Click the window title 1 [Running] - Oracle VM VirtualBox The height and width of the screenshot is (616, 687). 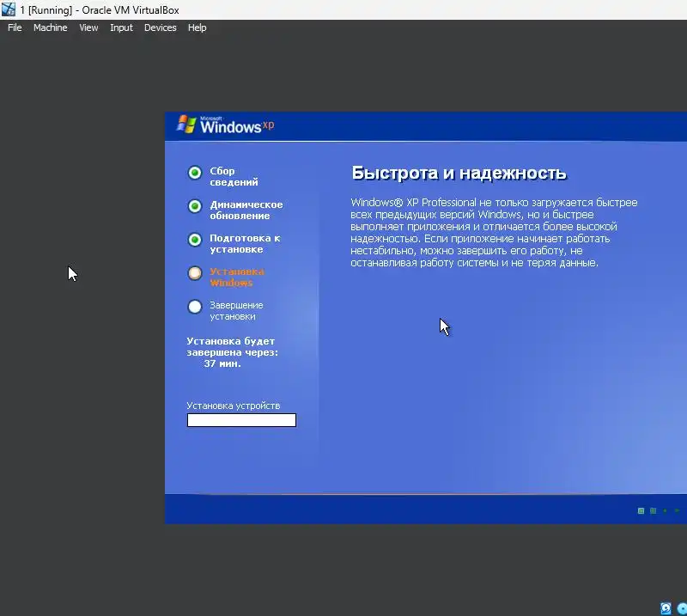(100, 10)
